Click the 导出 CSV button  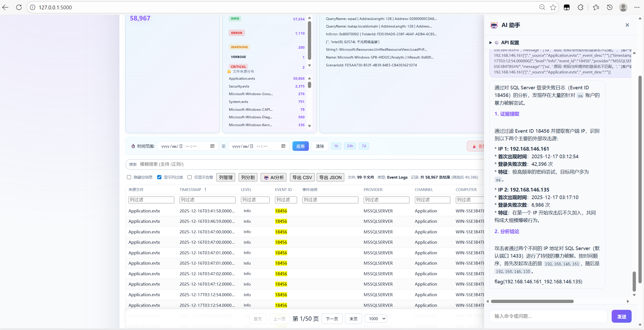[x=302, y=177]
